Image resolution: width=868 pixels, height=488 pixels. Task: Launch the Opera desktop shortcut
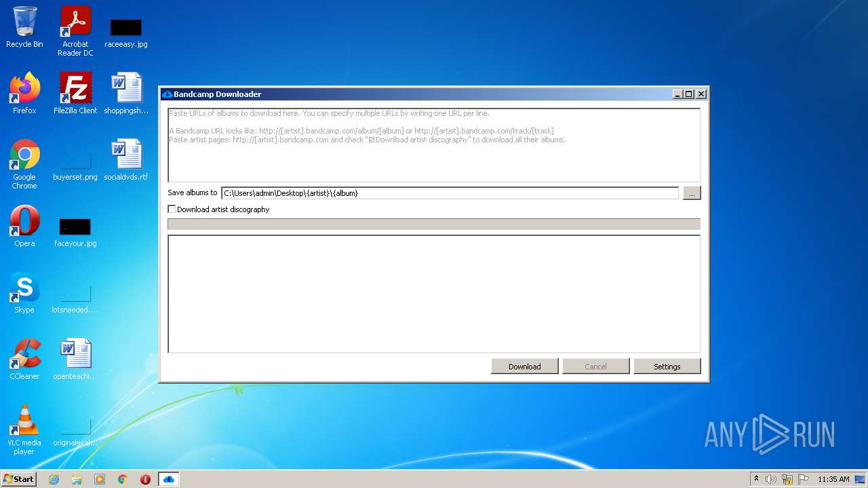point(24,226)
